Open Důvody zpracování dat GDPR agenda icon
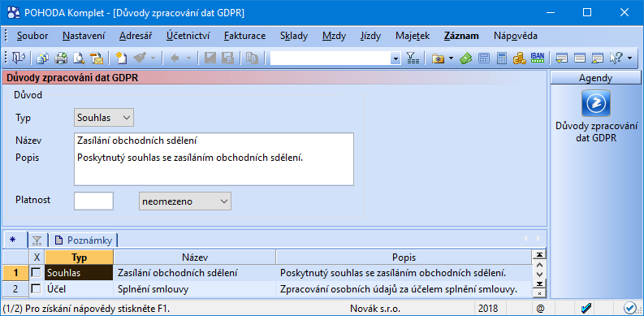644x316 pixels. click(x=596, y=103)
